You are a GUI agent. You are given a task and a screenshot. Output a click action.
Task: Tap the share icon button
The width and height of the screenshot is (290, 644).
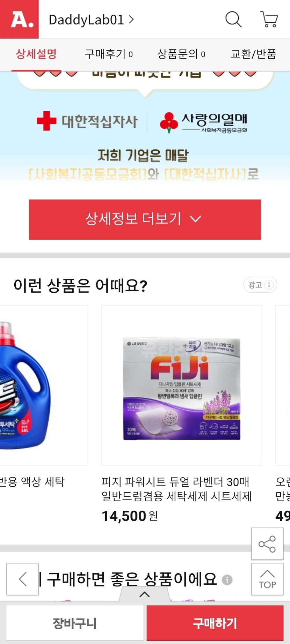(267, 544)
